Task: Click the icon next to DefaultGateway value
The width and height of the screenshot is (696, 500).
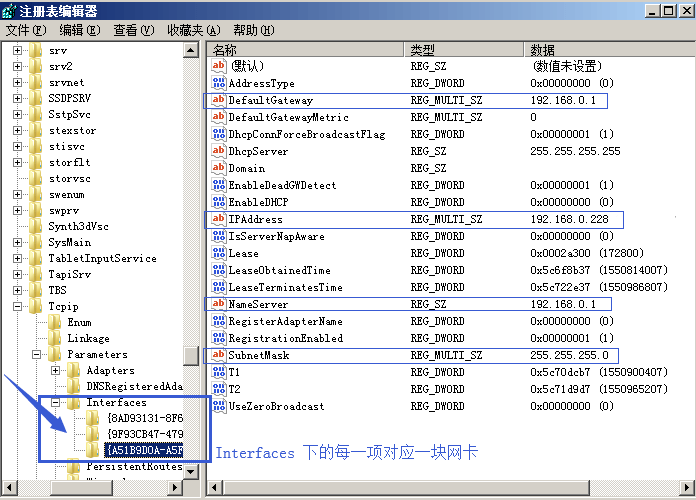Action: (219, 100)
